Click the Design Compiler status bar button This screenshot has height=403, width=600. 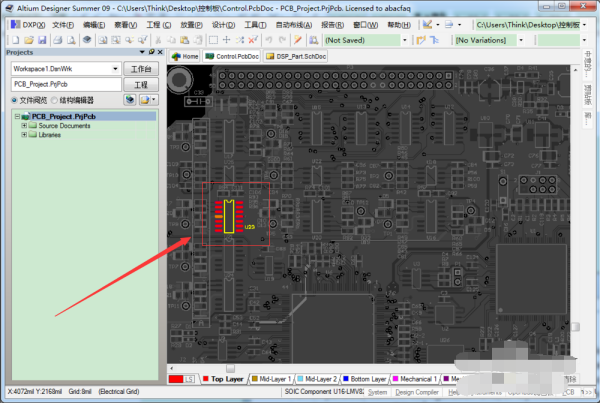tap(417, 392)
